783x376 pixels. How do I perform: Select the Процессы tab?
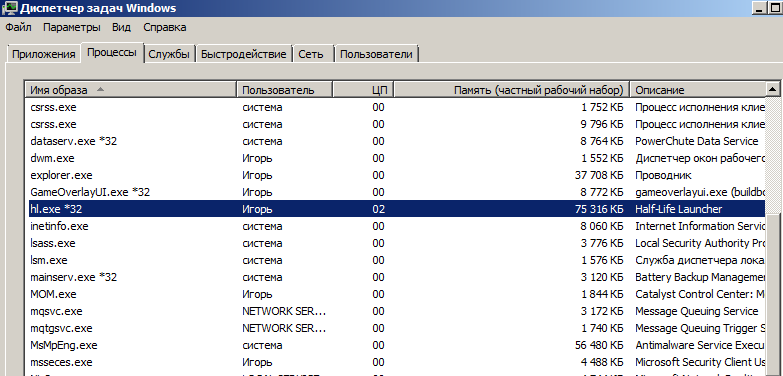[112, 52]
